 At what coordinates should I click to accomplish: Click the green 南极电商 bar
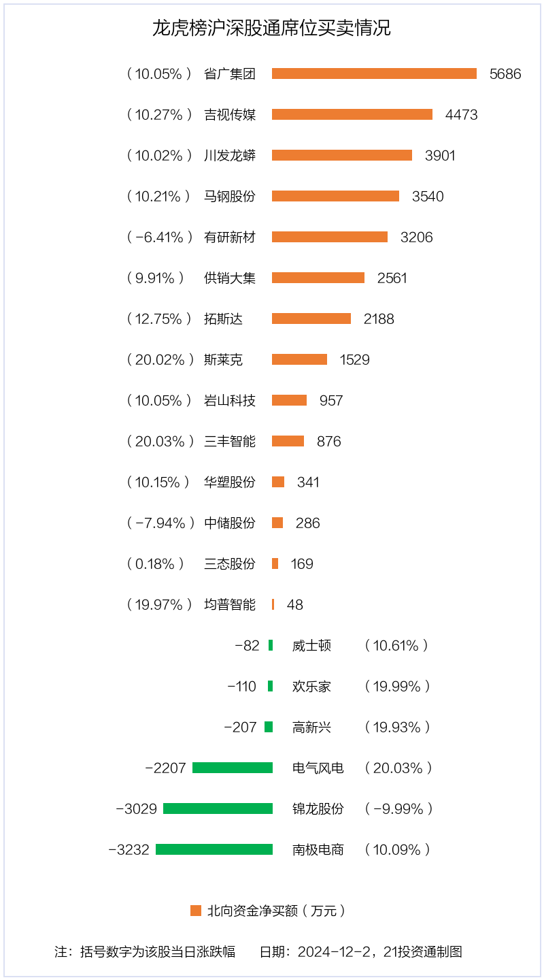(214, 849)
